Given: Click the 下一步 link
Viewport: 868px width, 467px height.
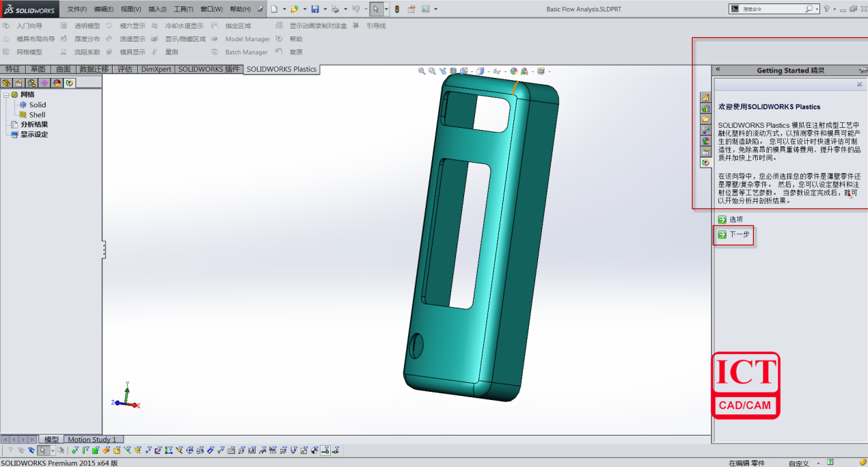Looking at the screenshot, I should click(x=739, y=235).
